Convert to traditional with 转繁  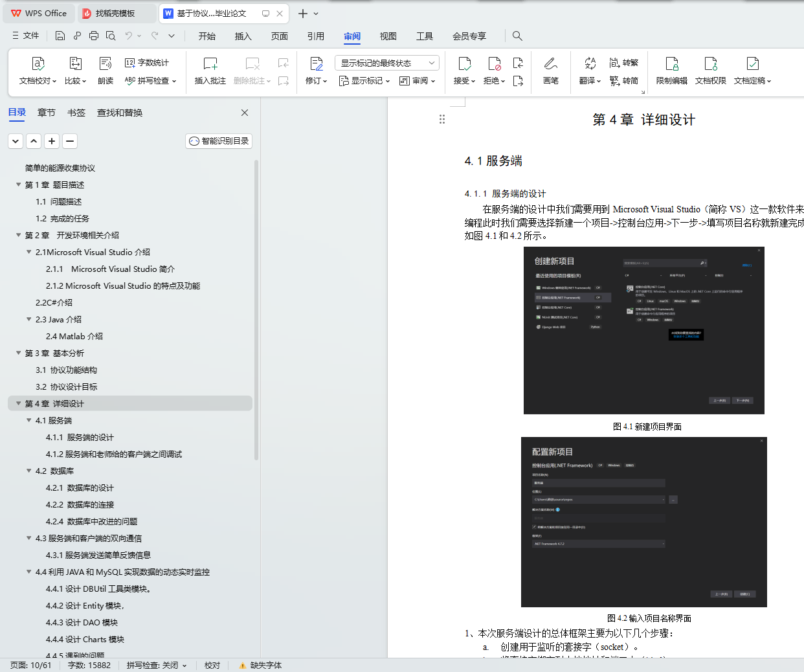[624, 63]
